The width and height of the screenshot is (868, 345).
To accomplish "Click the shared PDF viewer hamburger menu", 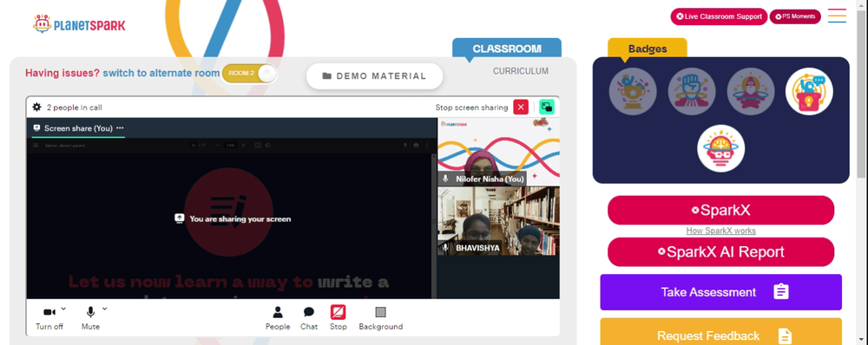I will click(36, 146).
